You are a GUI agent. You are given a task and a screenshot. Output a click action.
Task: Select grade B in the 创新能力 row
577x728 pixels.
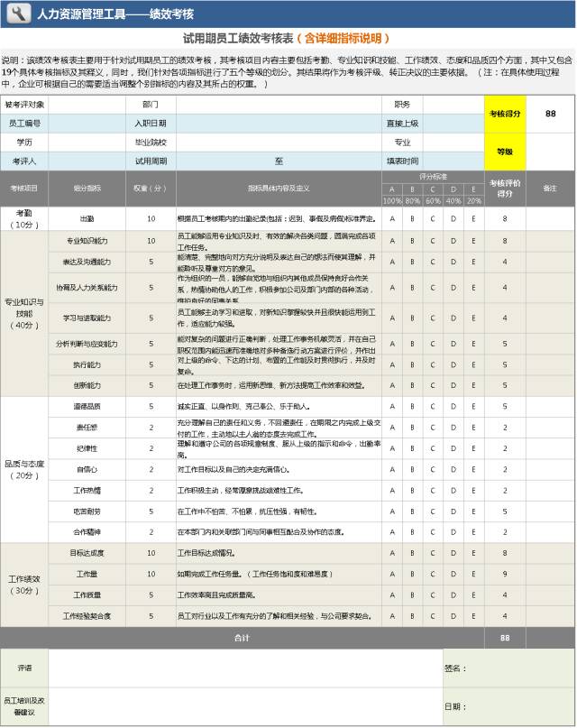coord(412,385)
